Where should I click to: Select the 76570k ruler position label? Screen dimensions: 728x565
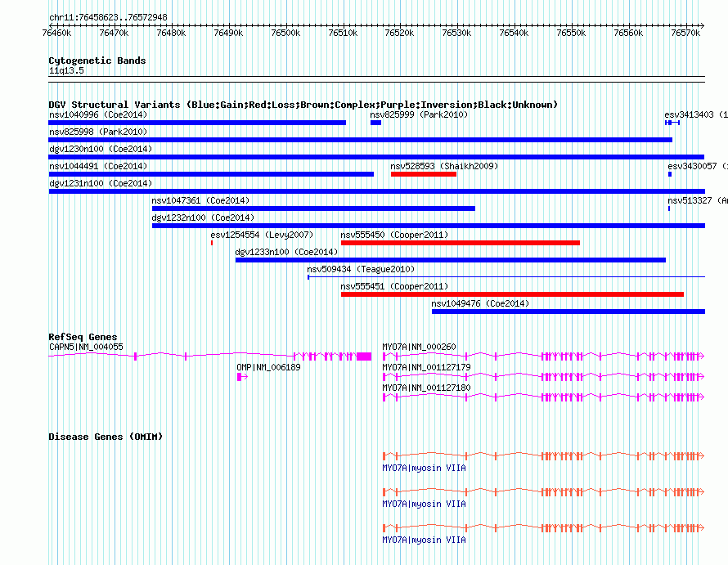(x=685, y=33)
